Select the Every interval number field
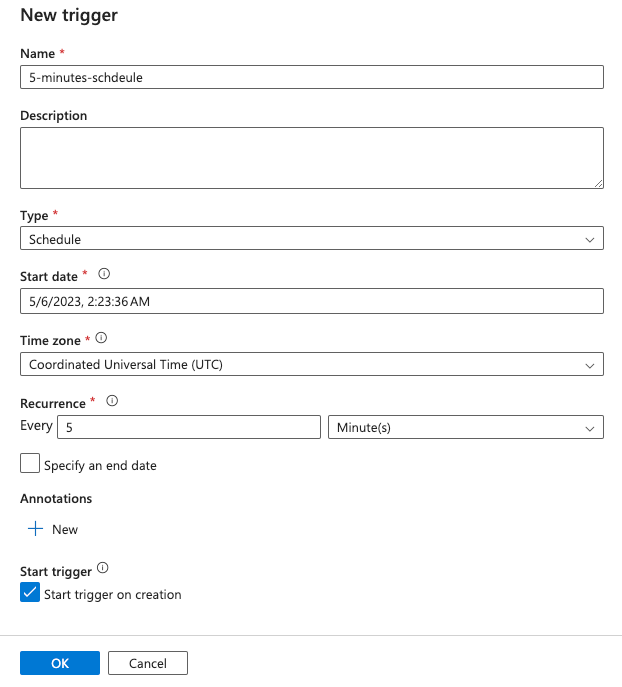The image size is (622, 687). click(189, 428)
